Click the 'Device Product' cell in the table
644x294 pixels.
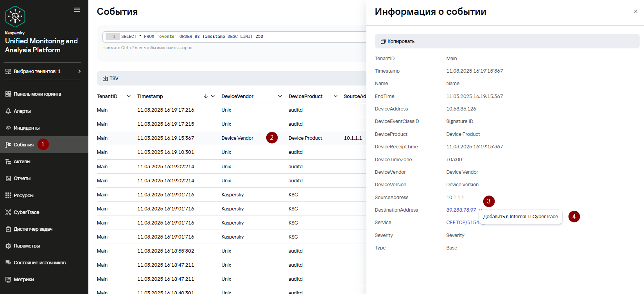click(305, 138)
